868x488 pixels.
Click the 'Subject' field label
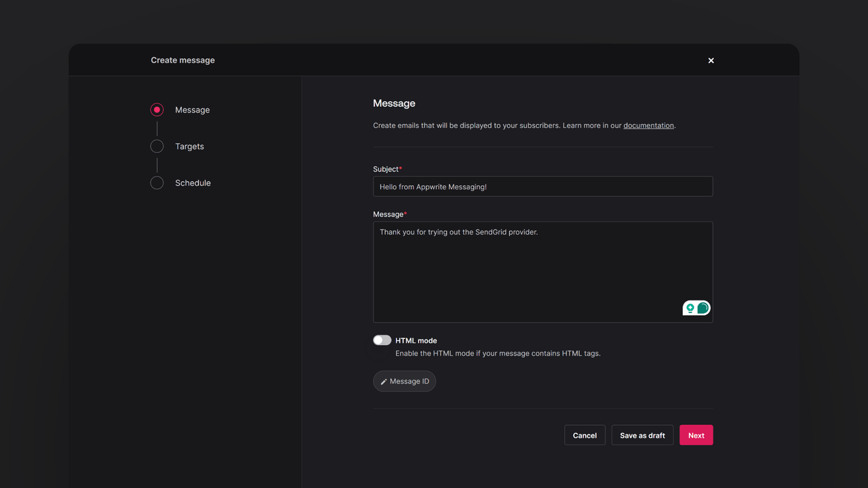(386, 169)
